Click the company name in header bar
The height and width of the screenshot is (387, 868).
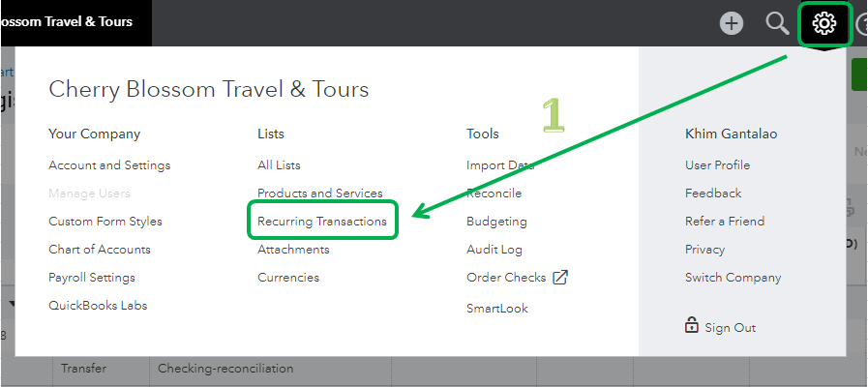(x=67, y=21)
